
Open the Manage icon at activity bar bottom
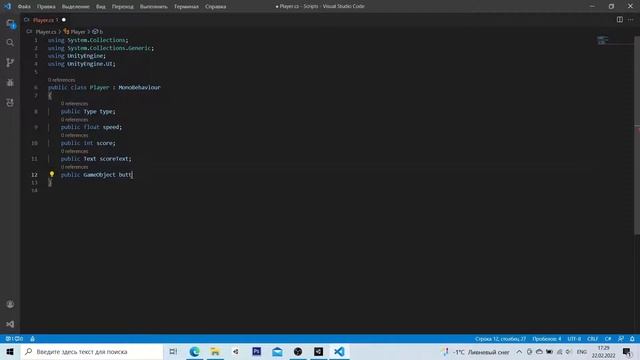click(10, 324)
